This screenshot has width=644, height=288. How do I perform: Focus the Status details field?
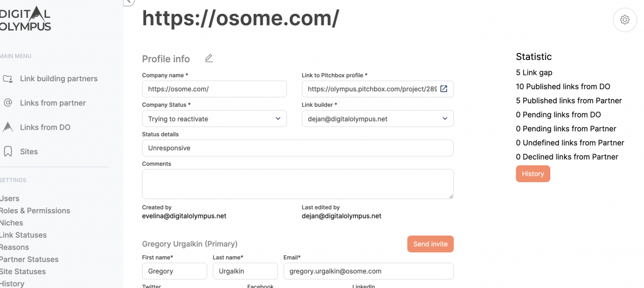297,148
